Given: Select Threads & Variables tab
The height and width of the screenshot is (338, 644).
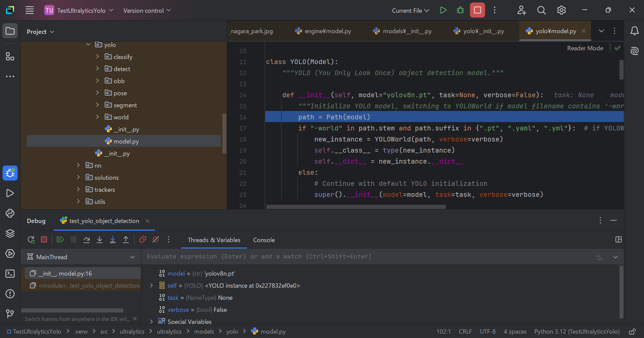Looking at the screenshot, I should (x=214, y=240).
